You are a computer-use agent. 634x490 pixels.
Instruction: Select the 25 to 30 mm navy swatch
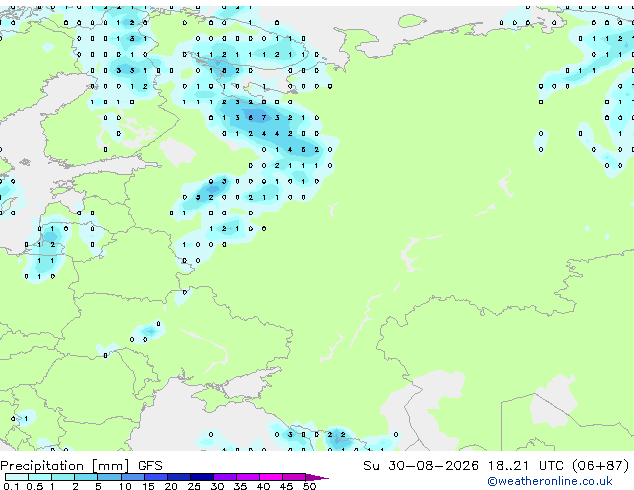(202, 477)
